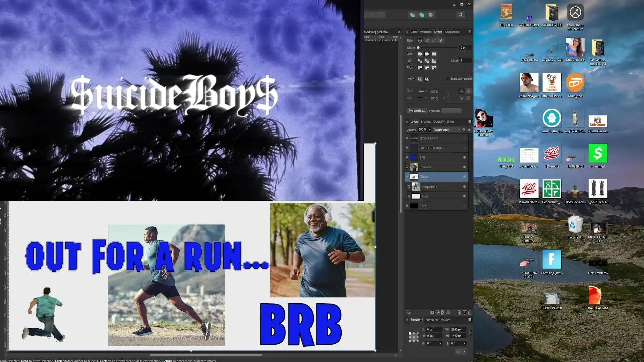The image size is (644, 362).
Task: Switch to the Styles tab
Action: pos(450,122)
